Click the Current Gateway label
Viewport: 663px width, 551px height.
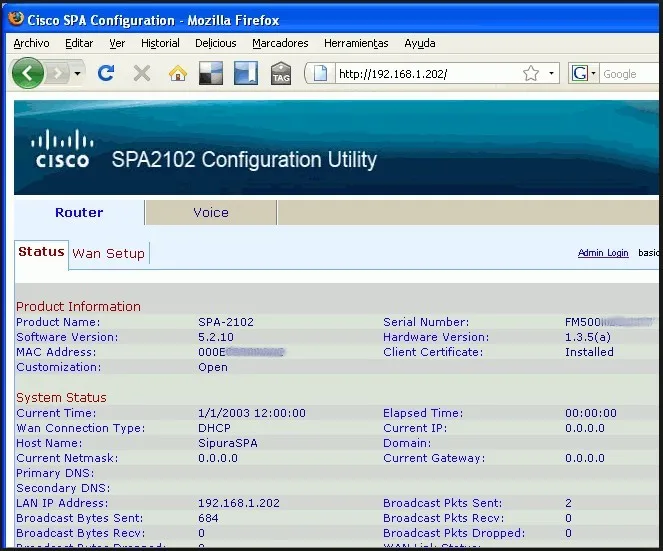pos(434,458)
